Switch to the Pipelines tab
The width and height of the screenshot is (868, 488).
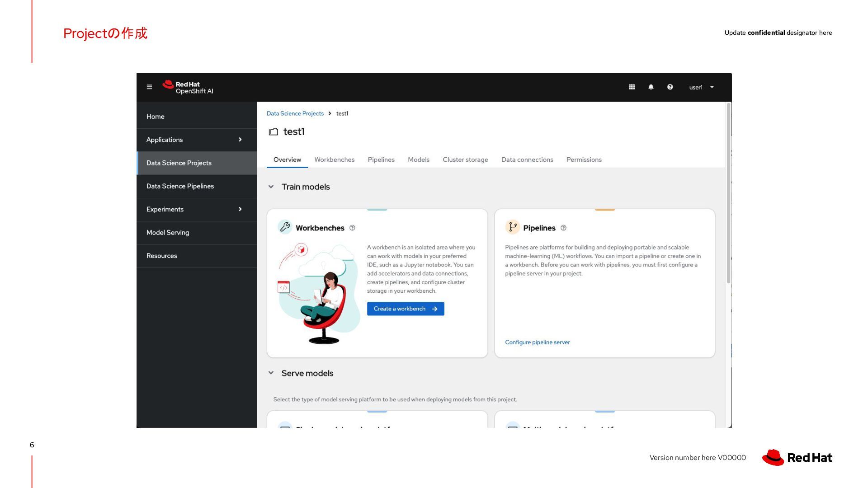point(381,160)
